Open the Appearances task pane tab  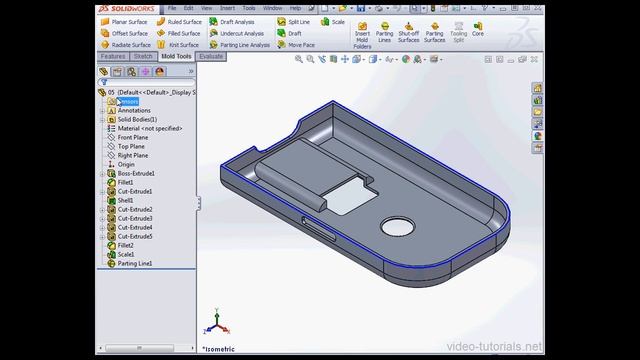pyautogui.click(x=537, y=136)
